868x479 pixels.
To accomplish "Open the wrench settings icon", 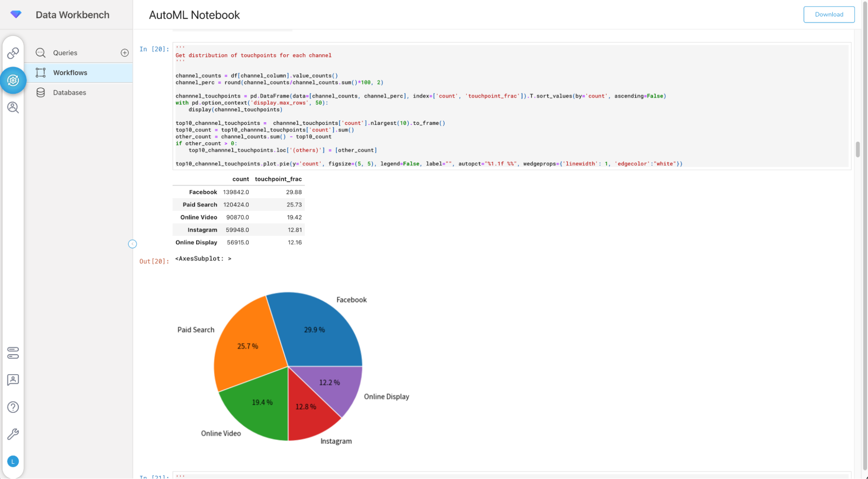I will tap(13, 434).
